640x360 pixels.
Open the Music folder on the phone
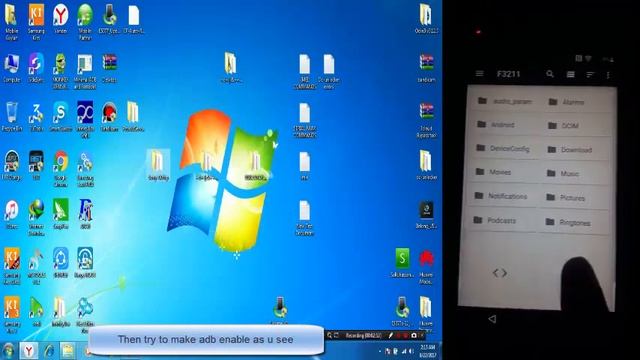pos(576,173)
